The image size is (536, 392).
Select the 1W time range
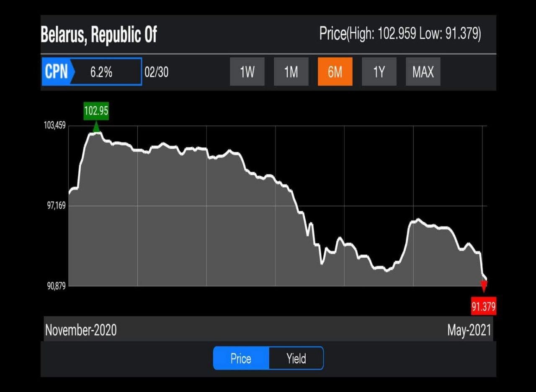[247, 72]
